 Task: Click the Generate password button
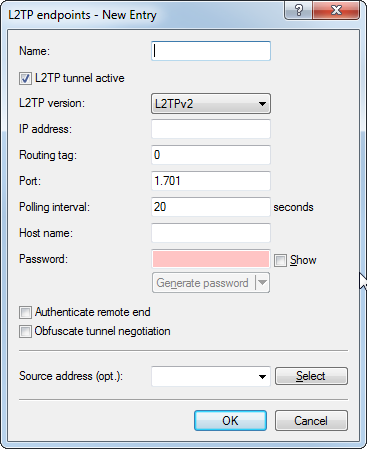204,283
